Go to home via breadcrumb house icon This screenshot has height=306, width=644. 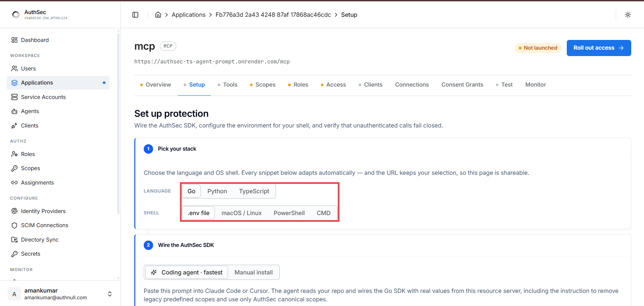tap(158, 15)
